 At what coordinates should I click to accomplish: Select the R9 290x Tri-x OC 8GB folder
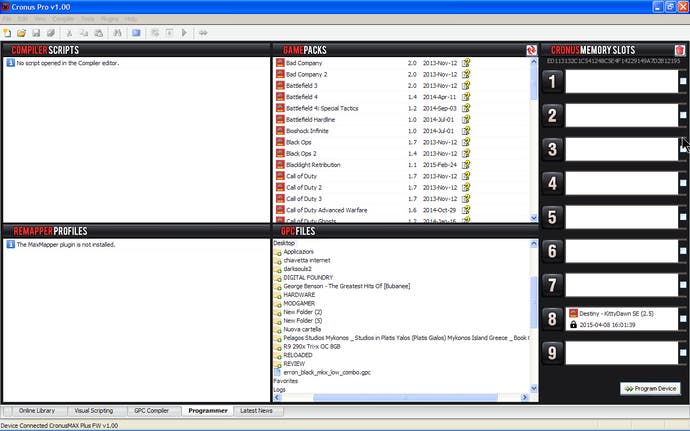[312, 346]
